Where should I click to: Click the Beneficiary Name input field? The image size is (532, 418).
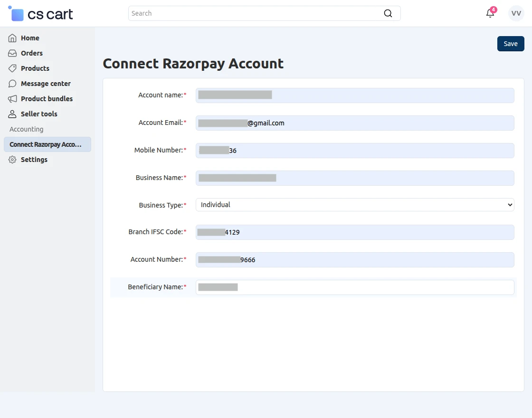point(354,287)
